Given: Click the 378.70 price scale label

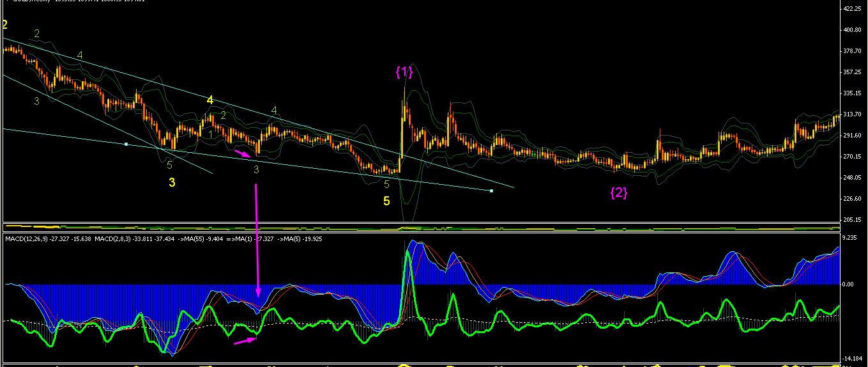Looking at the screenshot, I should 852,51.
